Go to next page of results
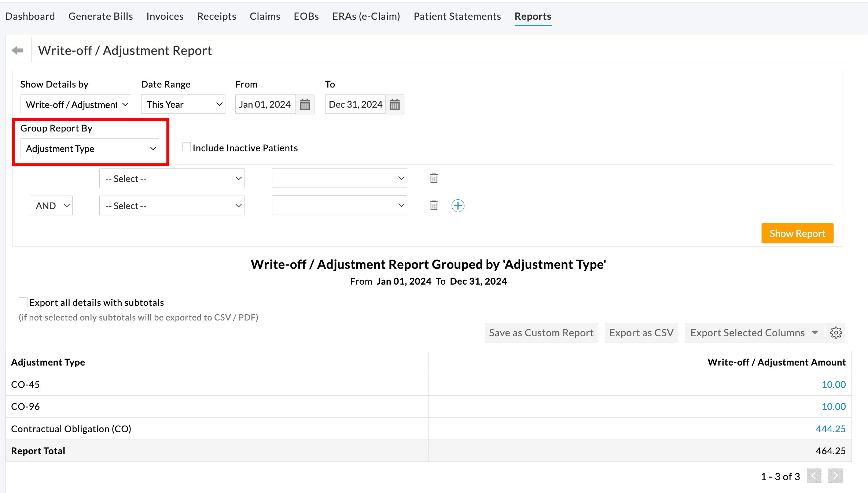Viewport: 868px width, 493px height. 835,476
